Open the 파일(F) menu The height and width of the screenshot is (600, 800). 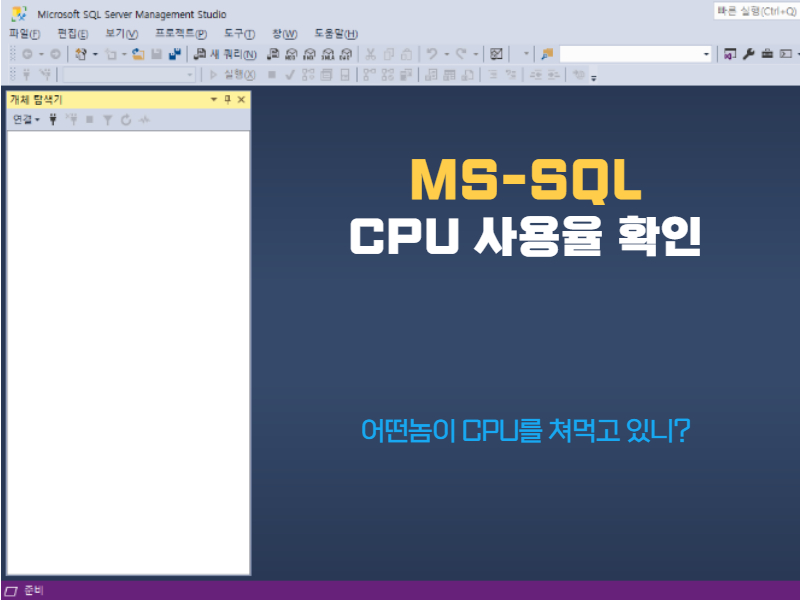click(x=24, y=34)
